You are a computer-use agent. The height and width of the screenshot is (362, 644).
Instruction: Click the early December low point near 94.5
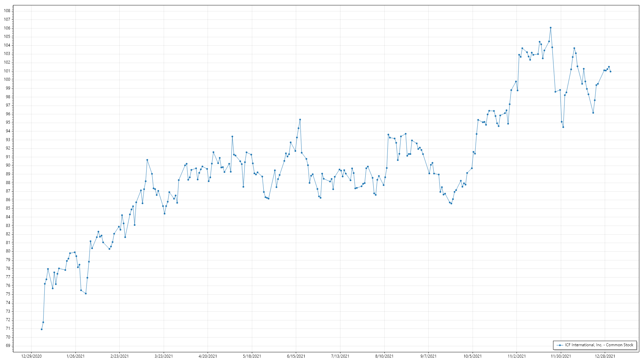[x=563, y=127]
